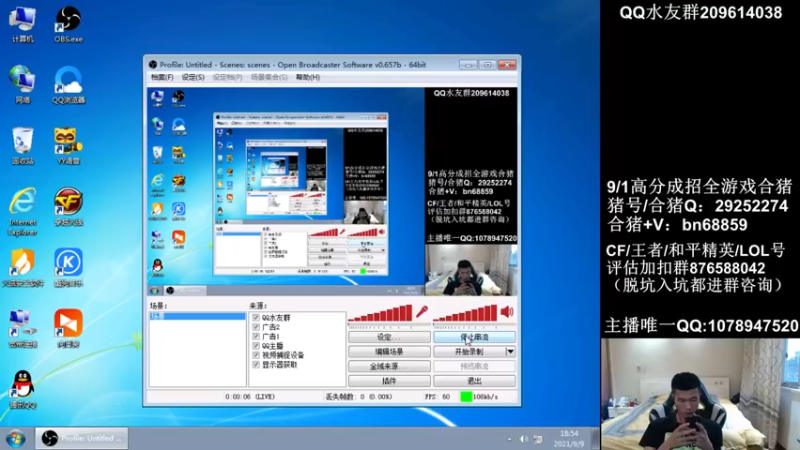Open the 帮助(H) menu
Screen dimensions: 800x450
308,77
